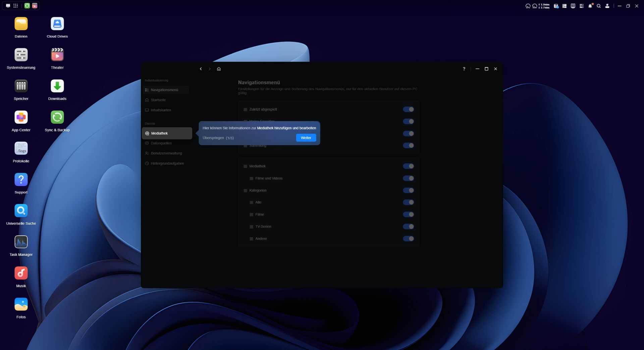Click the notification bell in top bar
The width and height of the screenshot is (644, 350).
pyautogui.click(x=590, y=6)
